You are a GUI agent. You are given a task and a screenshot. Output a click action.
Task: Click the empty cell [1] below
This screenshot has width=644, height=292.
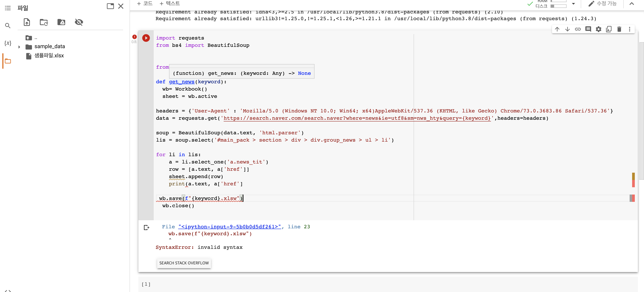[x=388, y=284]
